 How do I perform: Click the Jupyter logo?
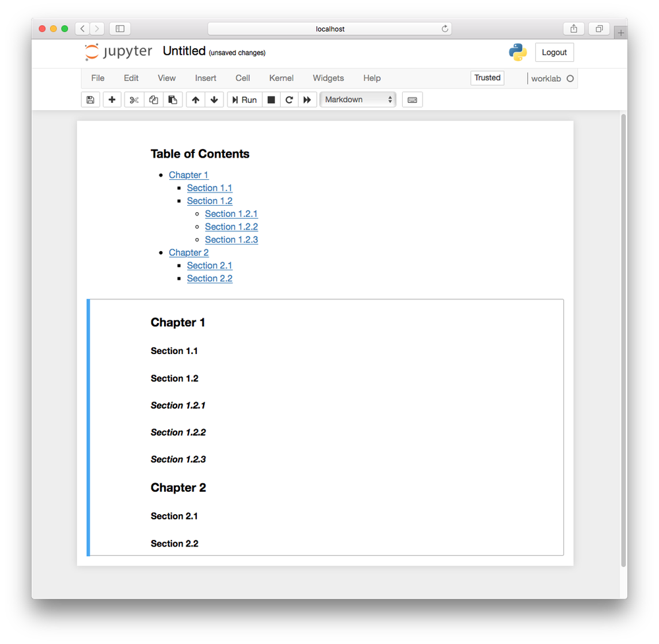[x=118, y=51]
